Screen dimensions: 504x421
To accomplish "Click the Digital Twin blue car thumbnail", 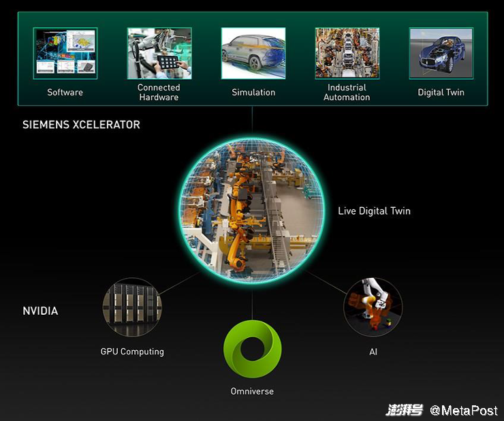I will (441, 53).
